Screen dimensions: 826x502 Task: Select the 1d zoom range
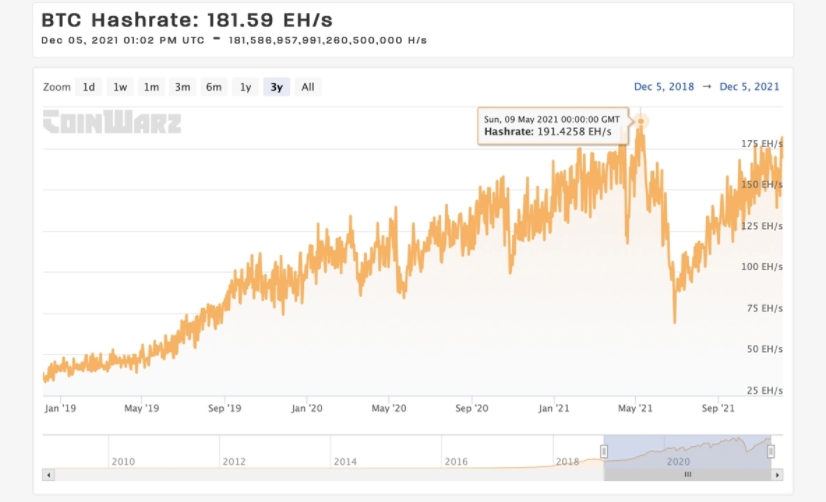pyautogui.click(x=88, y=87)
